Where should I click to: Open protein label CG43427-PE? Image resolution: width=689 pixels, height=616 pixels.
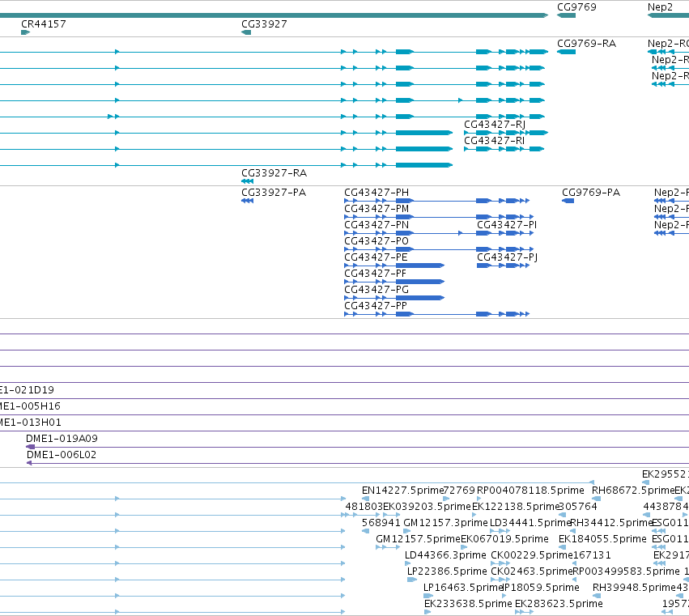click(x=376, y=257)
